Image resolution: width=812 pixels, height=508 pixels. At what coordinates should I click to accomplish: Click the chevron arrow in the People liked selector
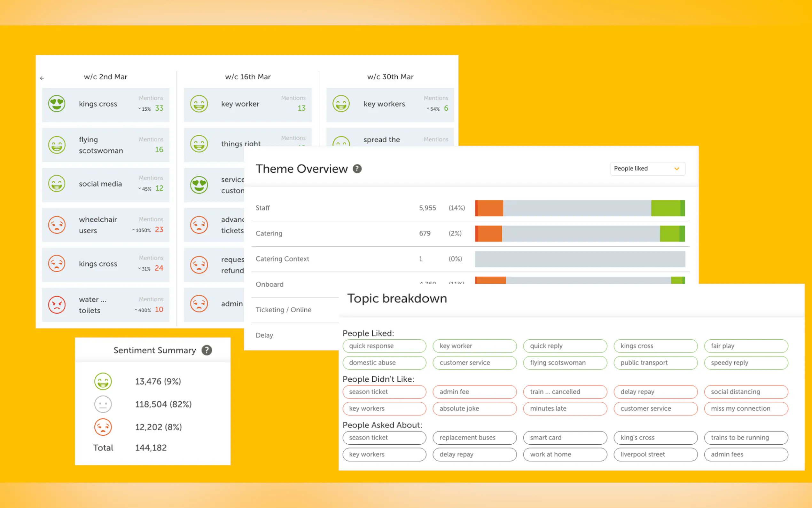(x=677, y=169)
